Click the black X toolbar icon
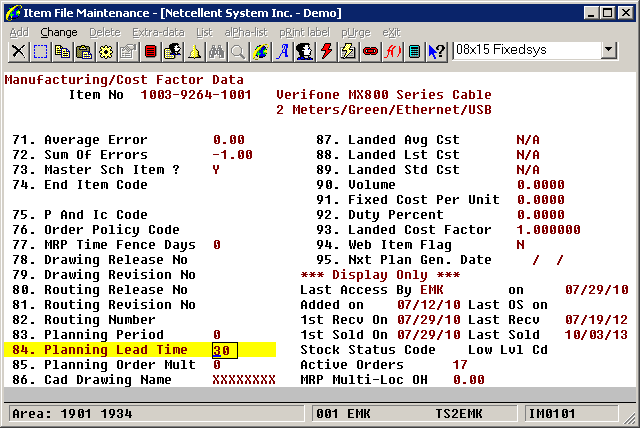This screenshot has width=640, height=428. (x=18, y=51)
